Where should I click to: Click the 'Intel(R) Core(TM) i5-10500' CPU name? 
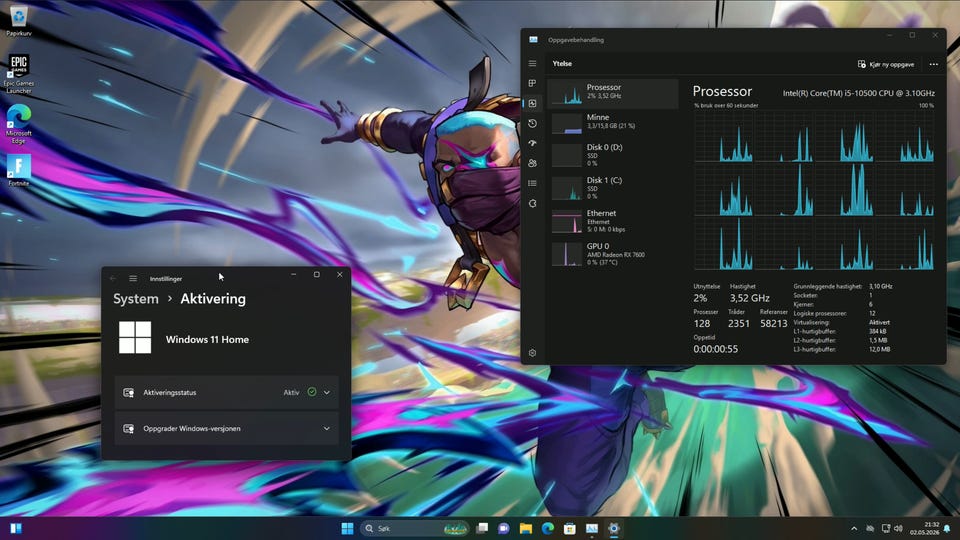pos(858,93)
